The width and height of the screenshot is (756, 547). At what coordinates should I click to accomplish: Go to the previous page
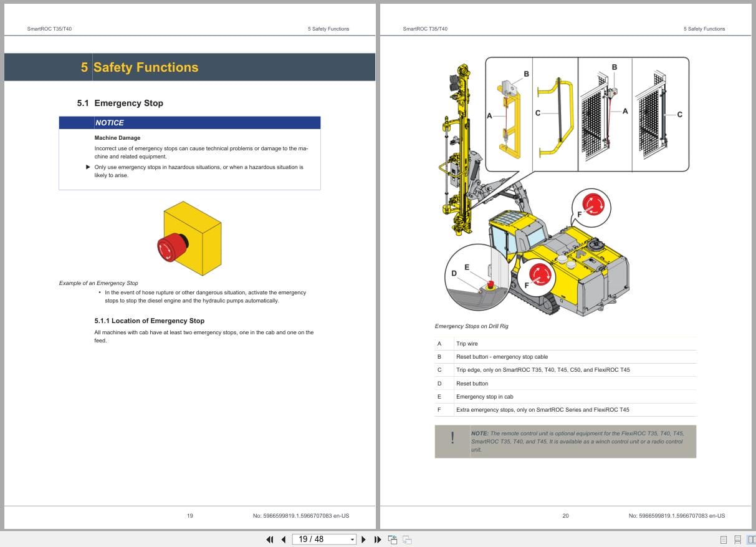coord(283,540)
